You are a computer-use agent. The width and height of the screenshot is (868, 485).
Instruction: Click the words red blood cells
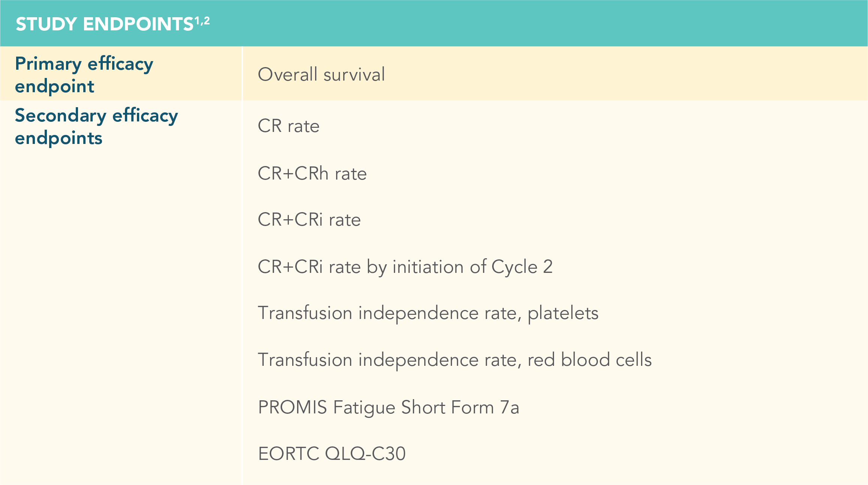pos(589,360)
